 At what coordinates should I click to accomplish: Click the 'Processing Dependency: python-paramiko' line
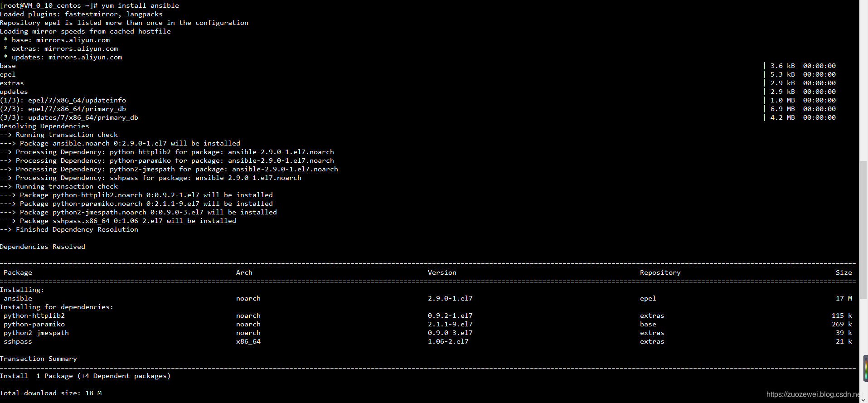167,160
